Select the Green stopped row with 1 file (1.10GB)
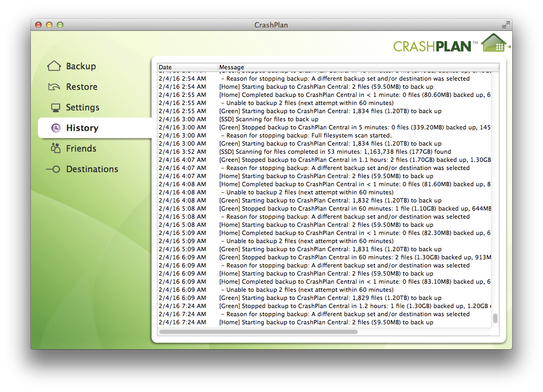543x392 pixels. pos(324,208)
